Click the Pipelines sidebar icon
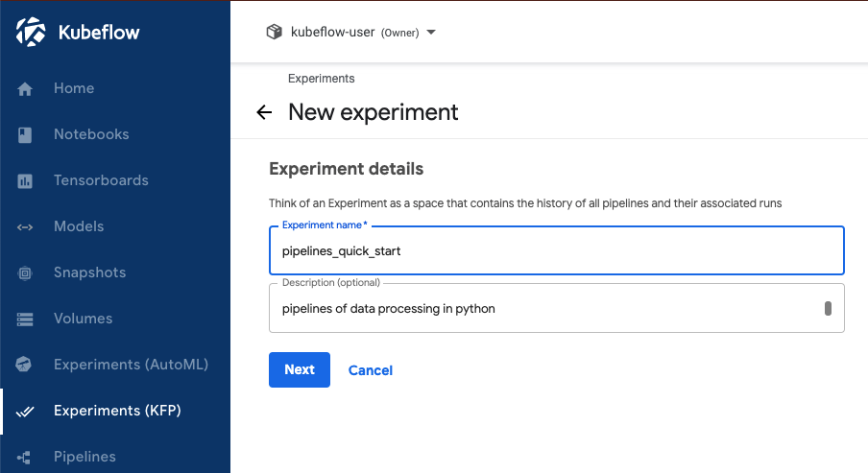Screen dimensions: 868x473 coord(26,458)
